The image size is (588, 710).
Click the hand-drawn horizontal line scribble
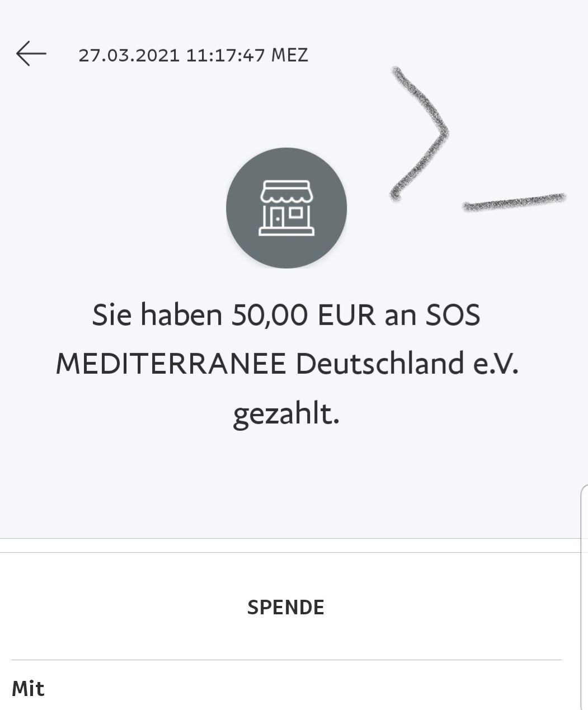(514, 202)
